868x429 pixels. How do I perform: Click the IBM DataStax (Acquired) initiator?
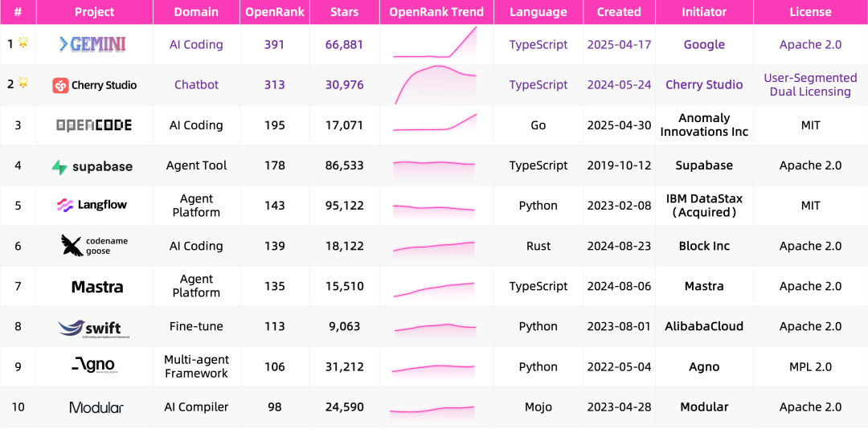704,206
